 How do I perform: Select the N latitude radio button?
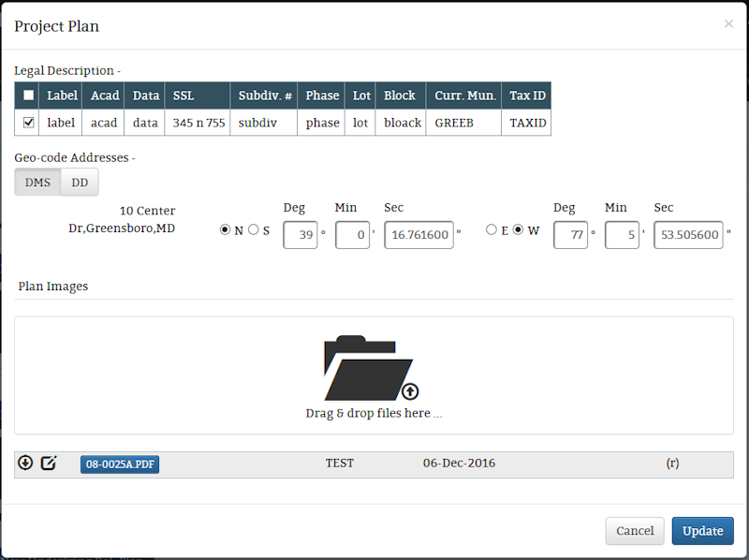(225, 230)
